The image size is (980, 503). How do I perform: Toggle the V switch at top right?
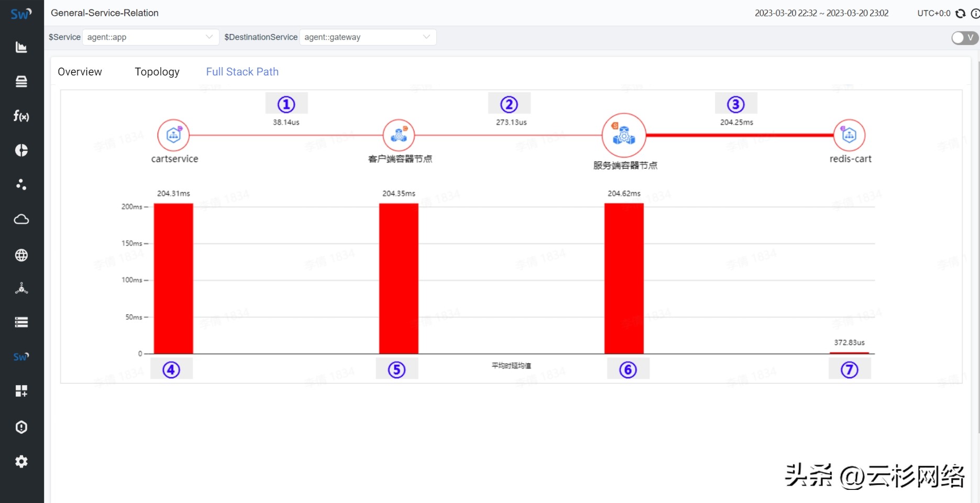965,38
